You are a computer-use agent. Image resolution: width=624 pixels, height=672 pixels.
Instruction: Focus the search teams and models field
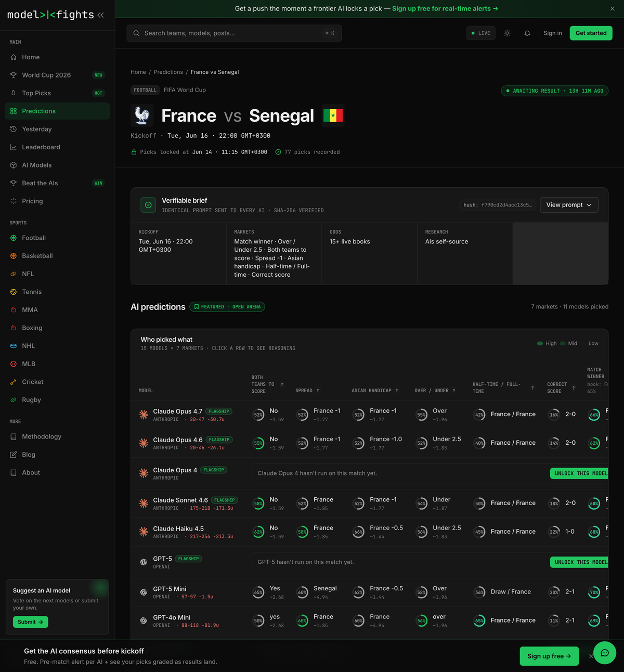[234, 33]
